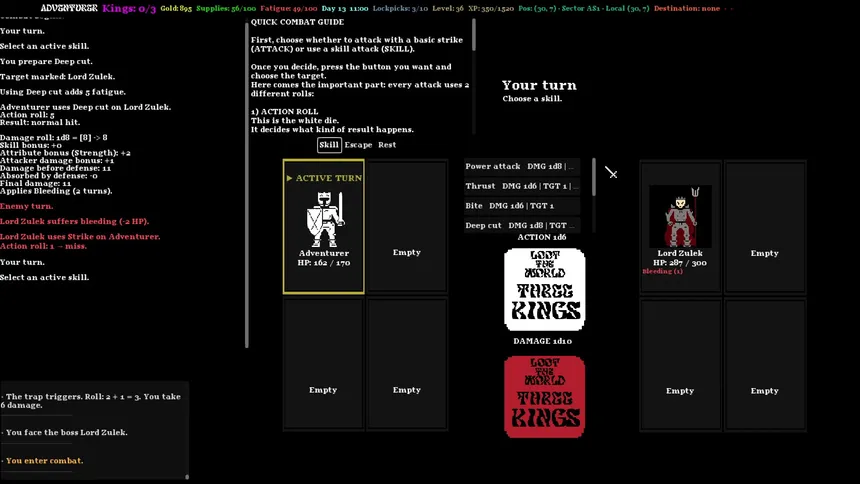Click the skill list scrollbar

(x=594, y=178)
